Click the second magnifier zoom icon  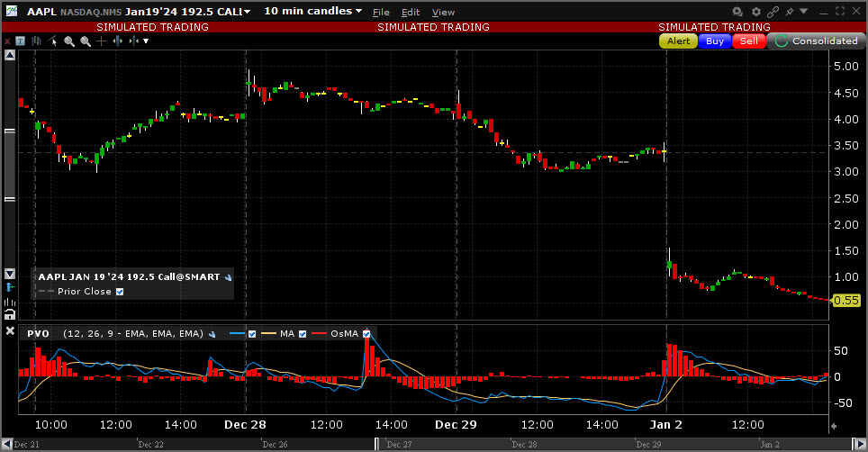coord(86,41)
